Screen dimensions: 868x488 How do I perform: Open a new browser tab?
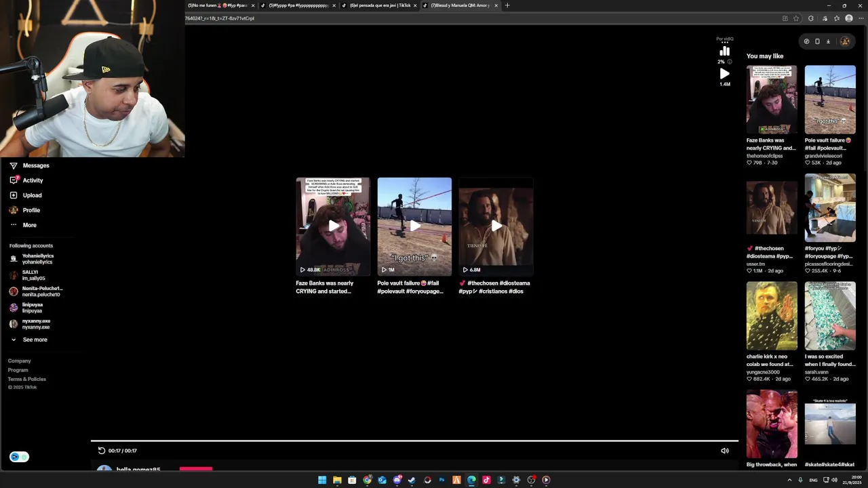coord(507,5)
